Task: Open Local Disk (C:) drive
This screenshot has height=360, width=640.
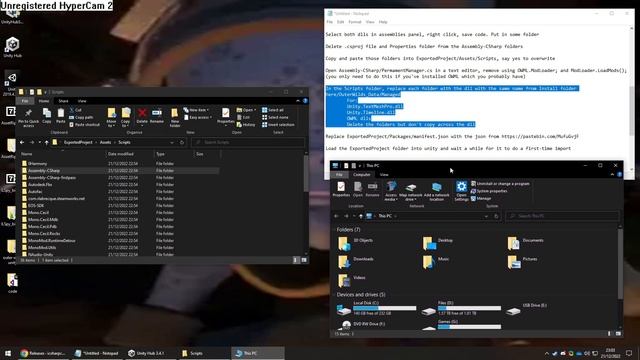Action: pos(376,309)
